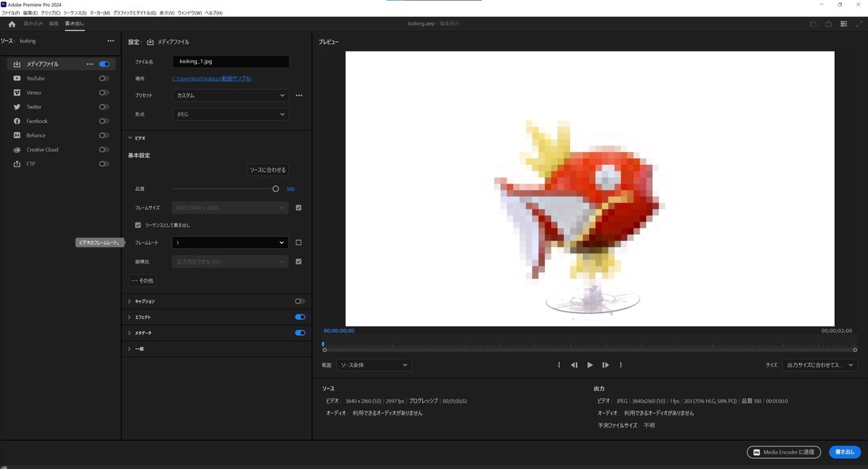Click the blue 書き出し export button
Image resolution: width=868 pixels, height=469 pixels.
[845, 452]
